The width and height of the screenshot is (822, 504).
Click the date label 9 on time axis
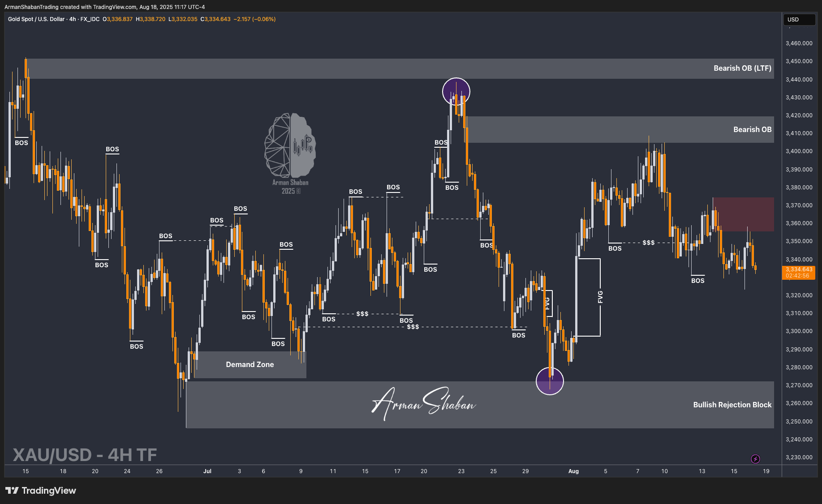tap(301, 471)
